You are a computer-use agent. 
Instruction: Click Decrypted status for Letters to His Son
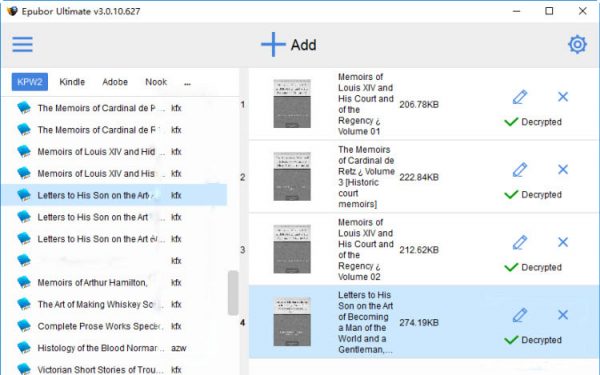(x=533, y=340)
